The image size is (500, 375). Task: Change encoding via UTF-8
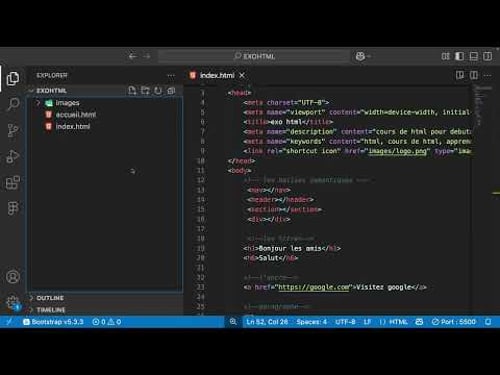[345, 322]
